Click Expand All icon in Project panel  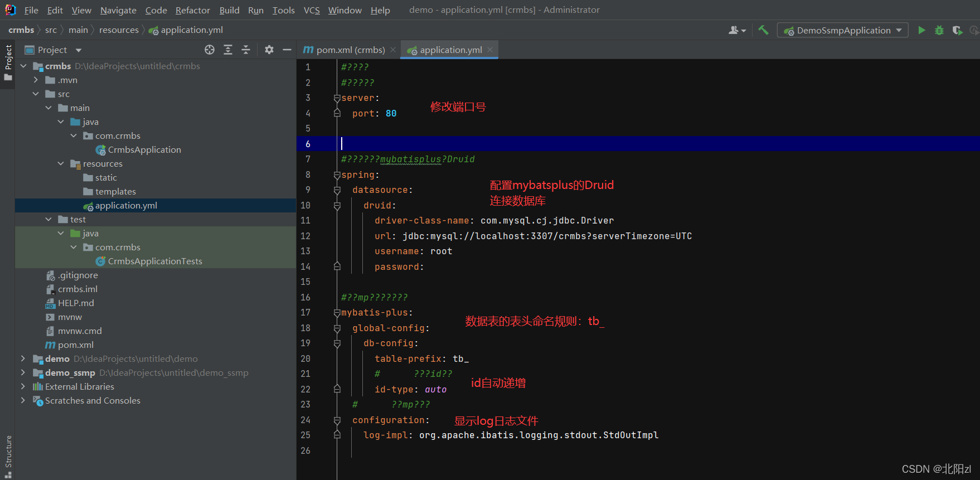pos(228,50)
